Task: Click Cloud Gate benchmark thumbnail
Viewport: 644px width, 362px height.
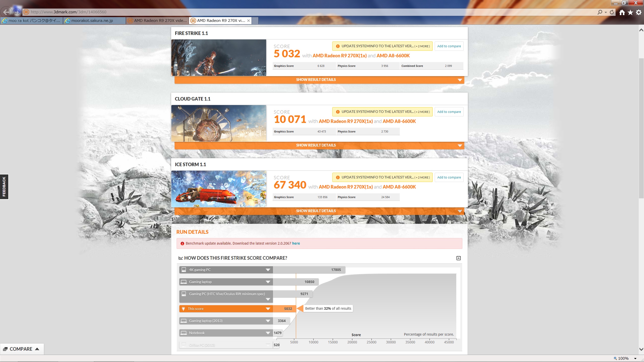Action: pos(219,123)
